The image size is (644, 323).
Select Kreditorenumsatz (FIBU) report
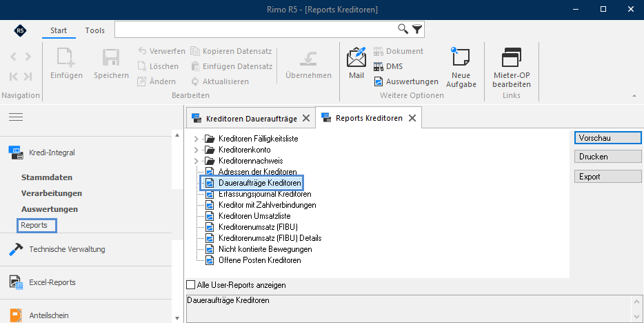tap(258, 227)
